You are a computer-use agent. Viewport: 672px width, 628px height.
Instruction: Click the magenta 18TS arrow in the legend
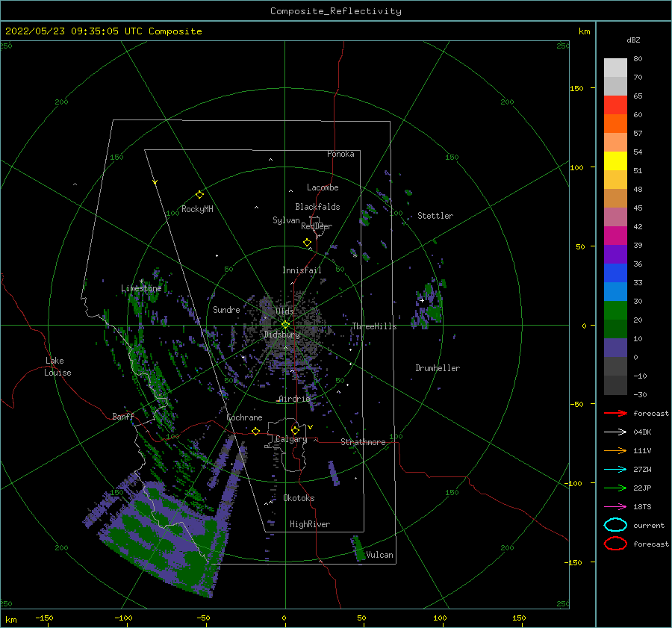(x=615, y=507)
